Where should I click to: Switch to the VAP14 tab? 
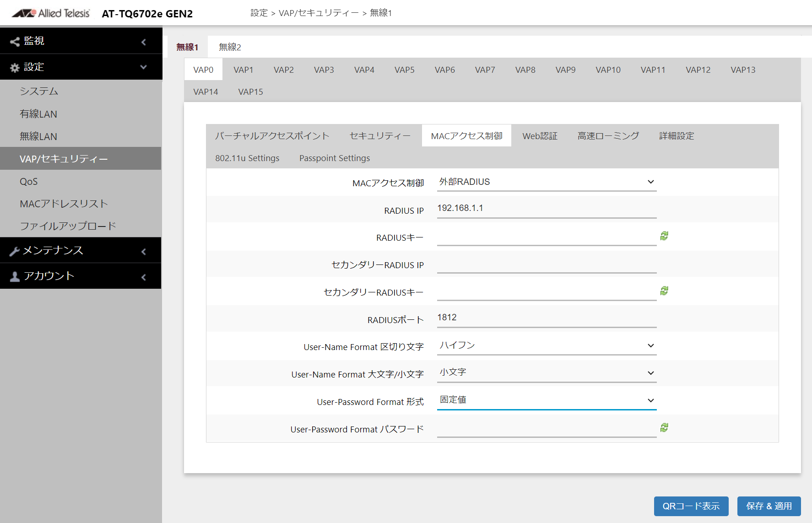pyautogui.click(x=206, y=92)
